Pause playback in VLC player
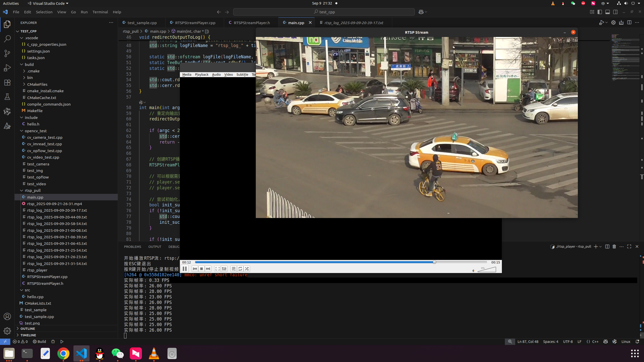 click(184, 269)
